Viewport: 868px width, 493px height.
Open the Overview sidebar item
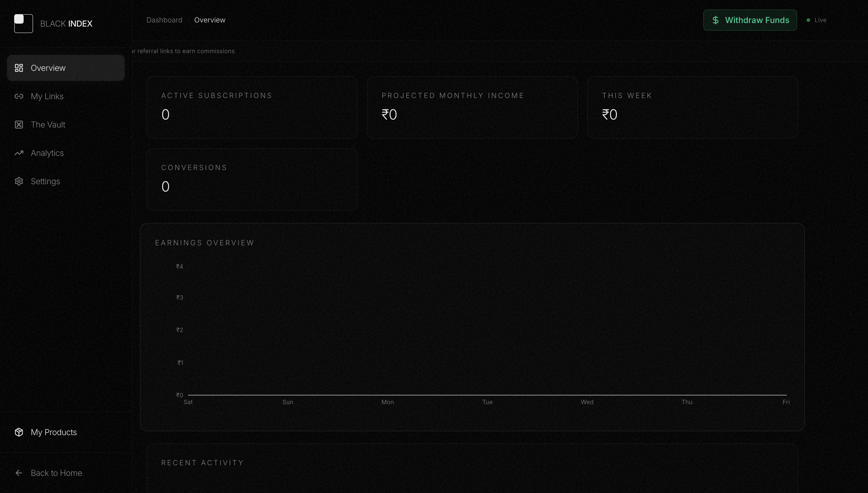click(66, 68)
